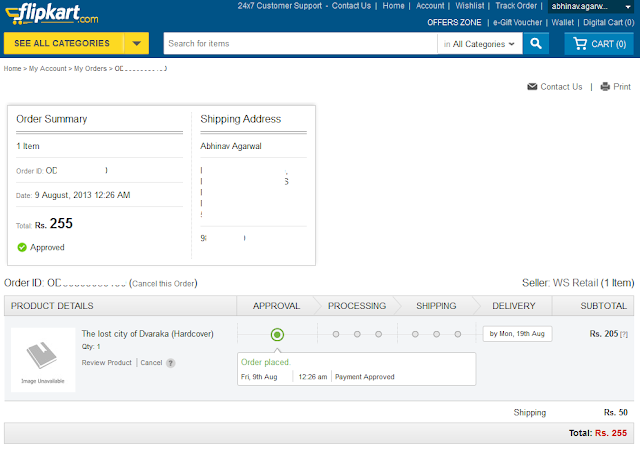The height and width of the screenshot is (449, 640).
Task: Click the Shipping Rs. 50 amount
Action: coord(616,412)
